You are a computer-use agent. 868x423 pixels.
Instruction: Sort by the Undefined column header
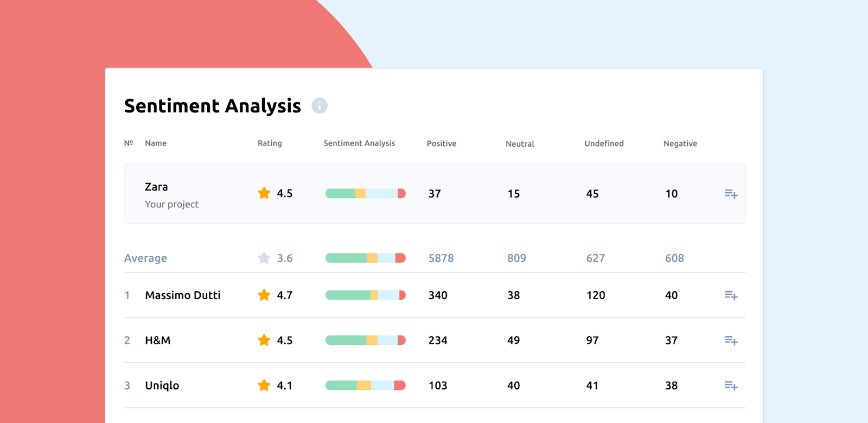pyautogui.click(x=604, y=143)
